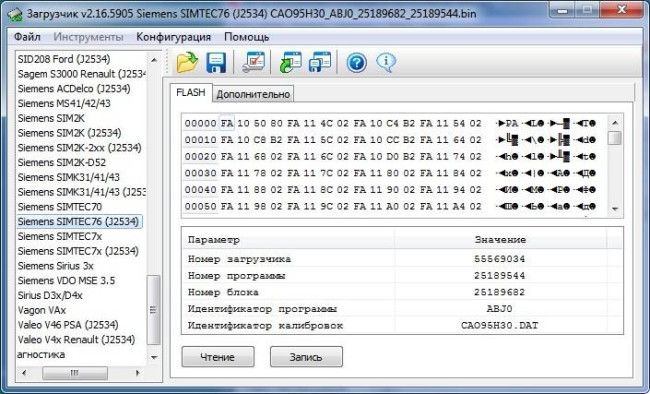This screenshot has height=394, width=650.
Task: Select Siemens SIM2K-2xx (J2534)
Action: click(79, 148)
